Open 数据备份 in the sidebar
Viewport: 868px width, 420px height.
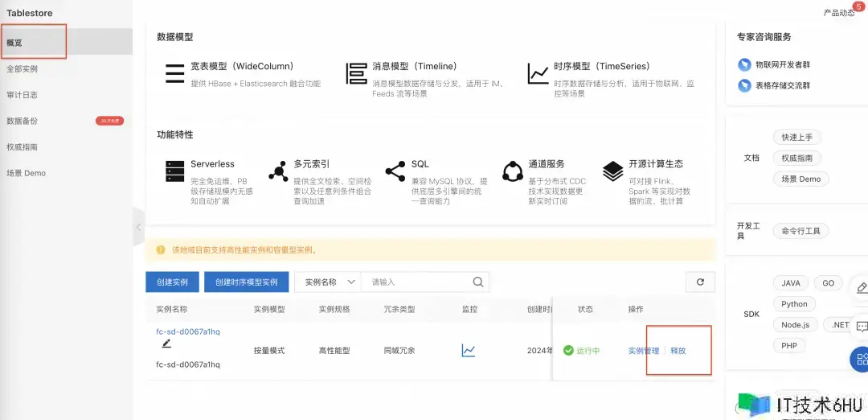tap(23, 121)
